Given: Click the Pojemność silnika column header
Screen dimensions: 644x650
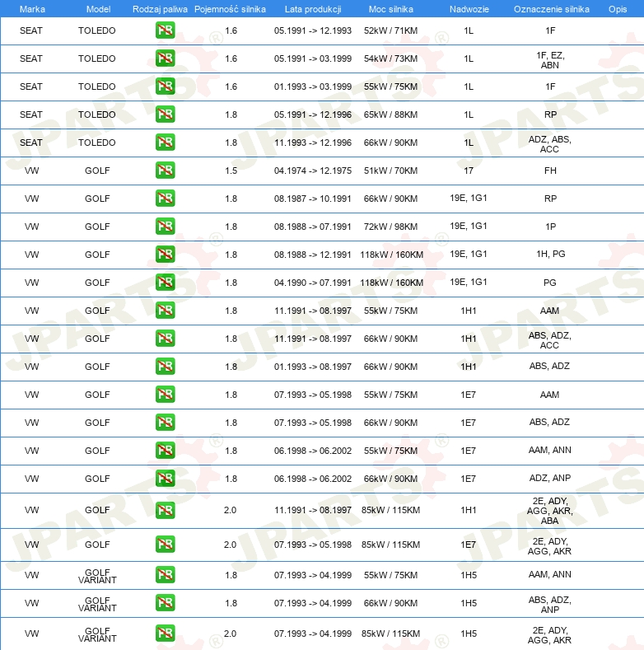Looking at the screenshot, I should (x=230, y=9).
